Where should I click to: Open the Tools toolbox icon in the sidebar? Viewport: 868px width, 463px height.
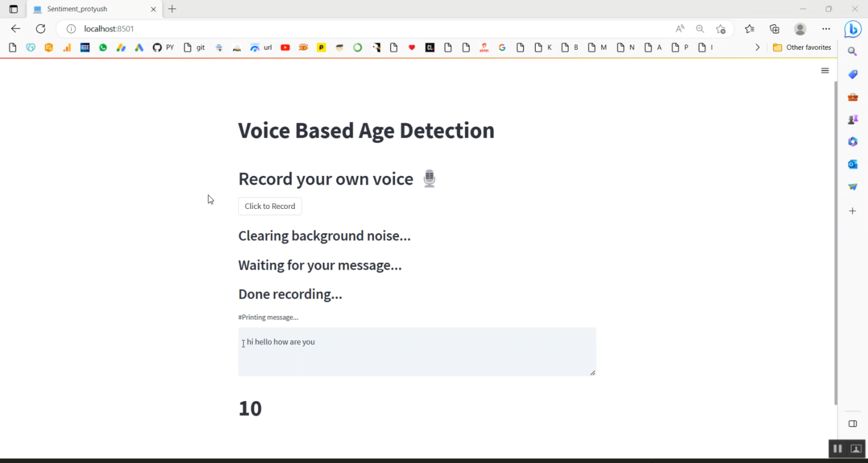pyautogui.click(x=852, y=97)
